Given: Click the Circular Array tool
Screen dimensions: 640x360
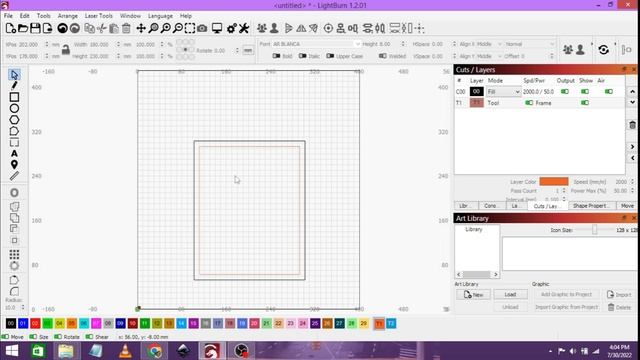Looking at the screenshot, I should [14, 266].
